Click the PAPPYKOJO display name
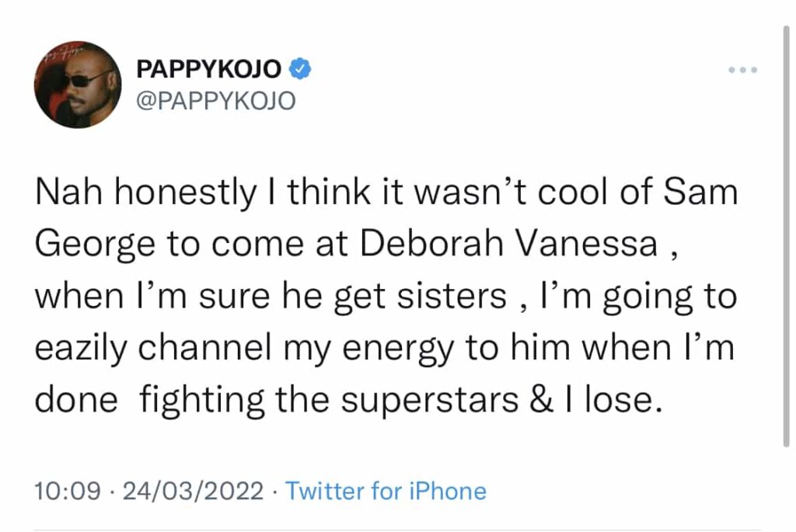Screen dimensions: 796x532 pyautogui.click(x=209, y=69)
